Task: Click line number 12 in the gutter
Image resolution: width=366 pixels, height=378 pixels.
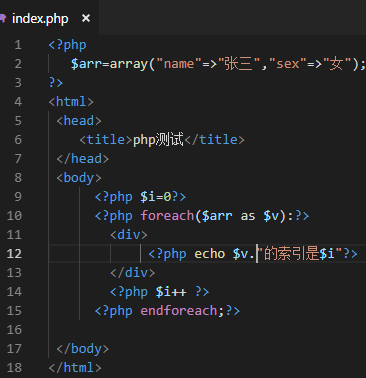Action: click(x=14, y=254)
